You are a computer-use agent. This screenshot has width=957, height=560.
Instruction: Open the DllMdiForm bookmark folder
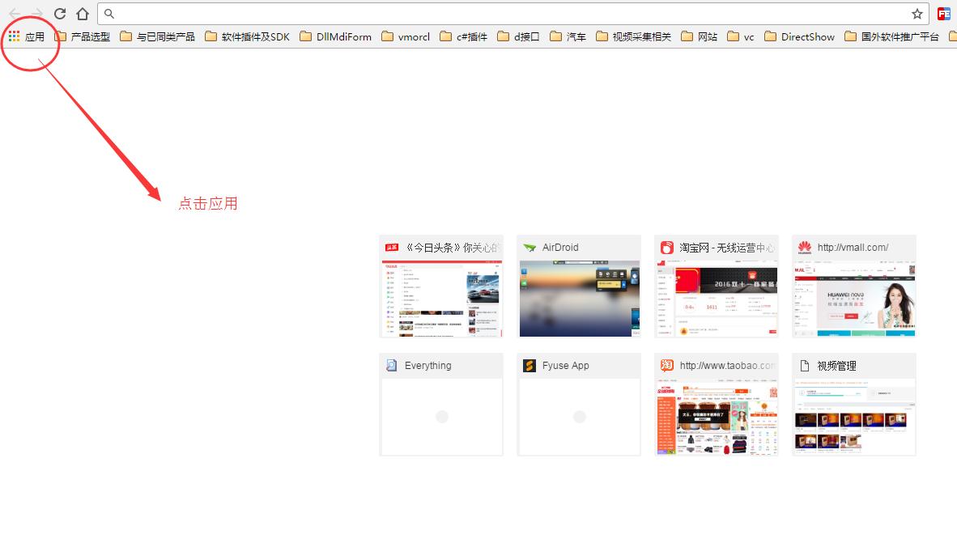[335, 36]
